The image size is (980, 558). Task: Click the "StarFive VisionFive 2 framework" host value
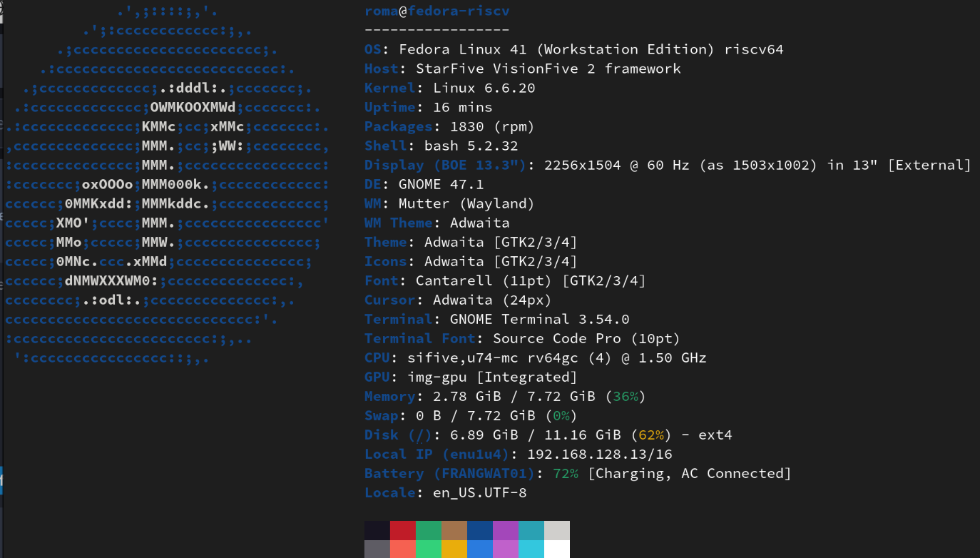pos(548,69)
